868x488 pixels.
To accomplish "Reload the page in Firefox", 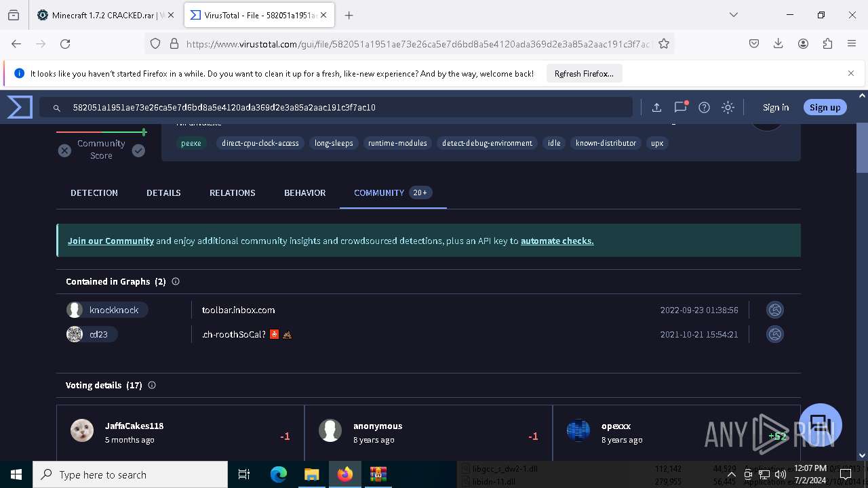I will [x=65, y=43].
